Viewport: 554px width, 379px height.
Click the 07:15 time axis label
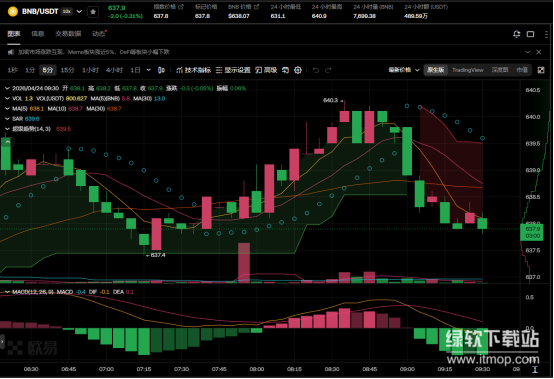point(144,369)
